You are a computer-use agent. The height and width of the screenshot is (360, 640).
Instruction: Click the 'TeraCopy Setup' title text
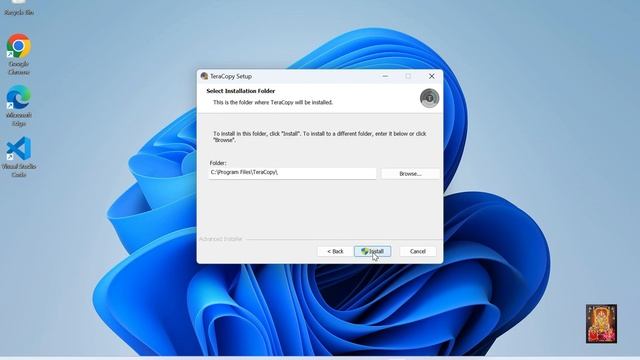[231, 76]
